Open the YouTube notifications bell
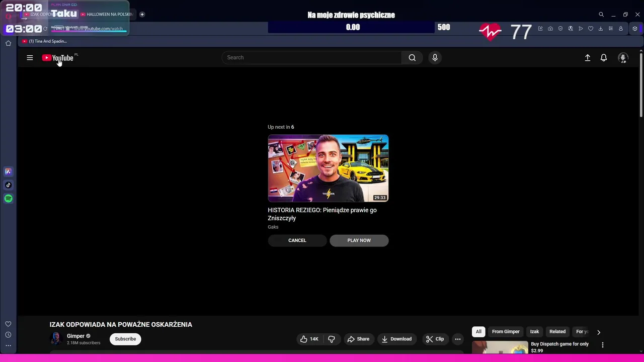This screenshot has width=644, height=362. (604, 58)
